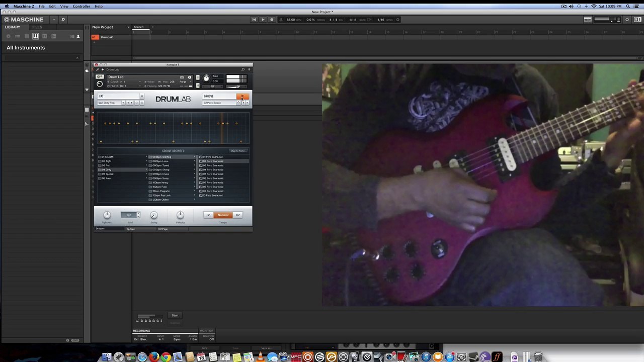644x362 pixels.
Task: Select the next groove arrow
Action: coord(248,103)
